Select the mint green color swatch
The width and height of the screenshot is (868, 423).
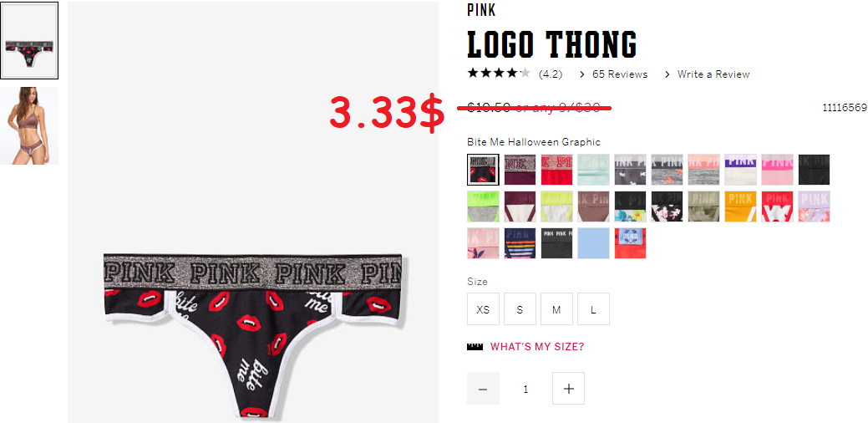tap(593, 170)
